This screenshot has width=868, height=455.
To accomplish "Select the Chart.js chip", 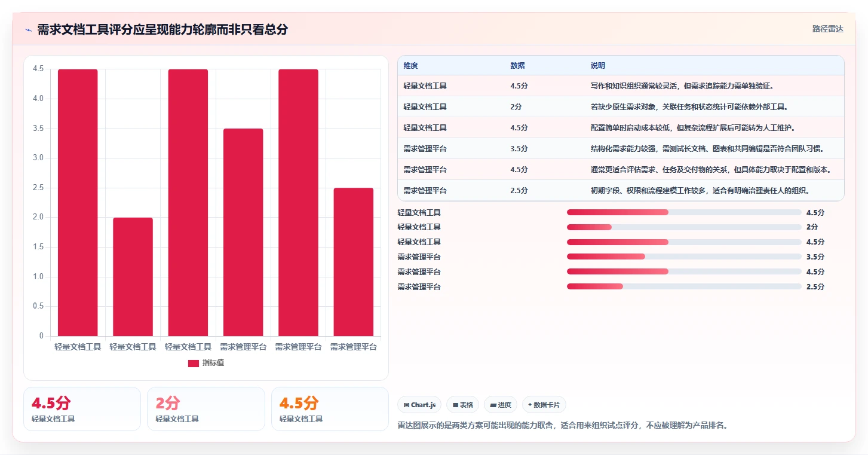I will click(419, 405).
